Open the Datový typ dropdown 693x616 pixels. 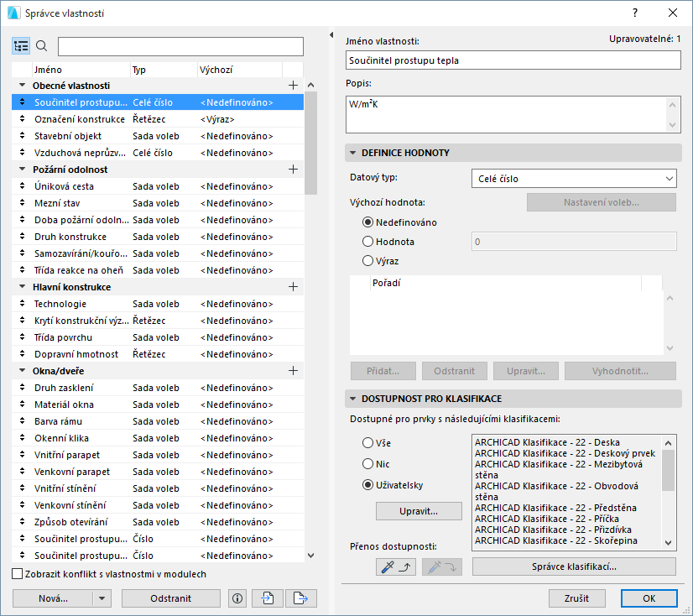pyautogui.click(x=574, y=179)
